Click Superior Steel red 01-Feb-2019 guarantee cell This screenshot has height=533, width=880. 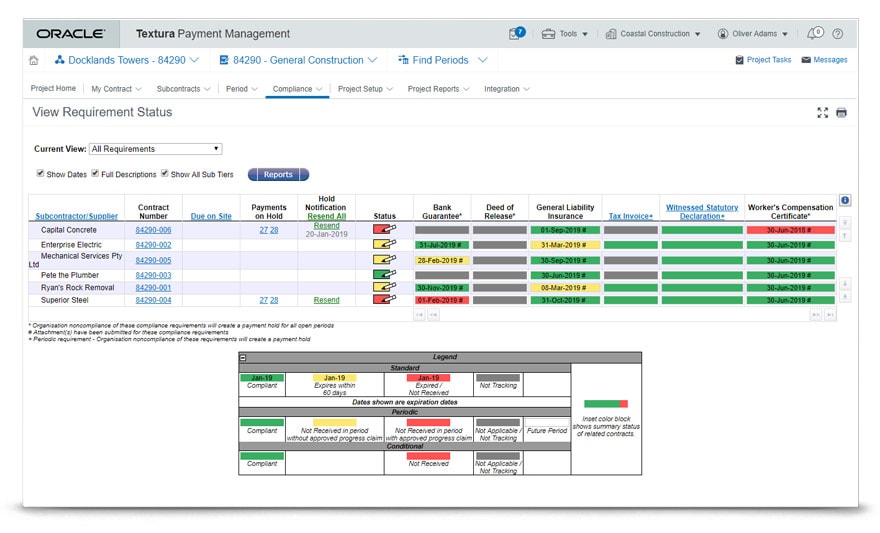[x=442, y=300]
